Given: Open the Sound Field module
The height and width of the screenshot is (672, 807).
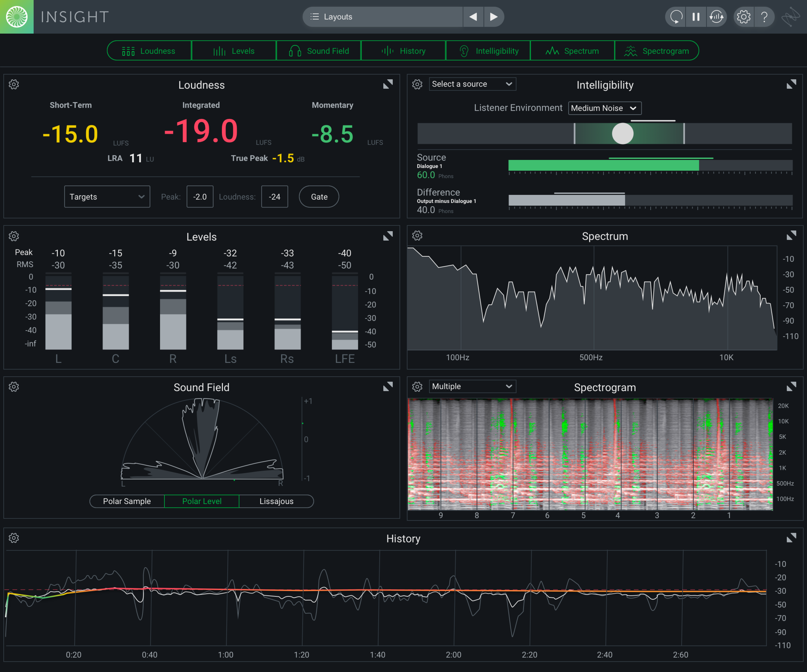Looking at the screenshot, I should click(318, 50).
